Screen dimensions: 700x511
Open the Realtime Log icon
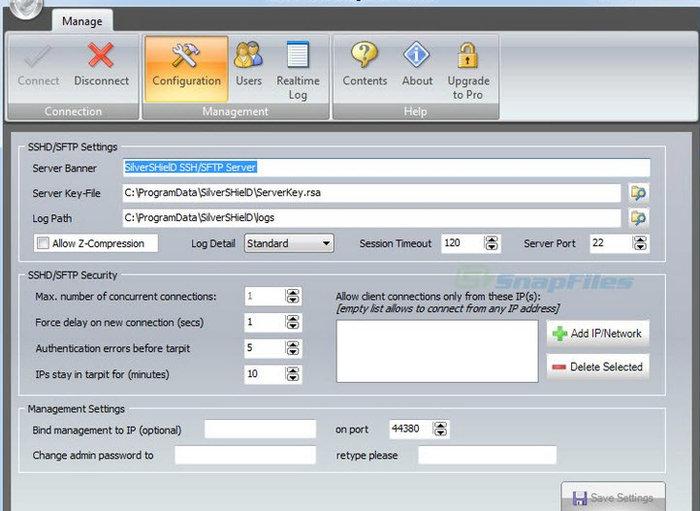point(298,54)
